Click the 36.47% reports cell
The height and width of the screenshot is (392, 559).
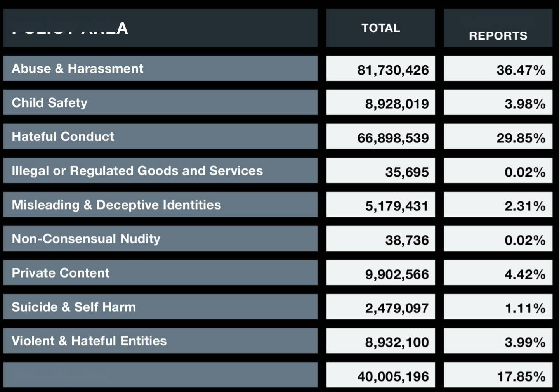pyautogui.click(x=521, y=70)
